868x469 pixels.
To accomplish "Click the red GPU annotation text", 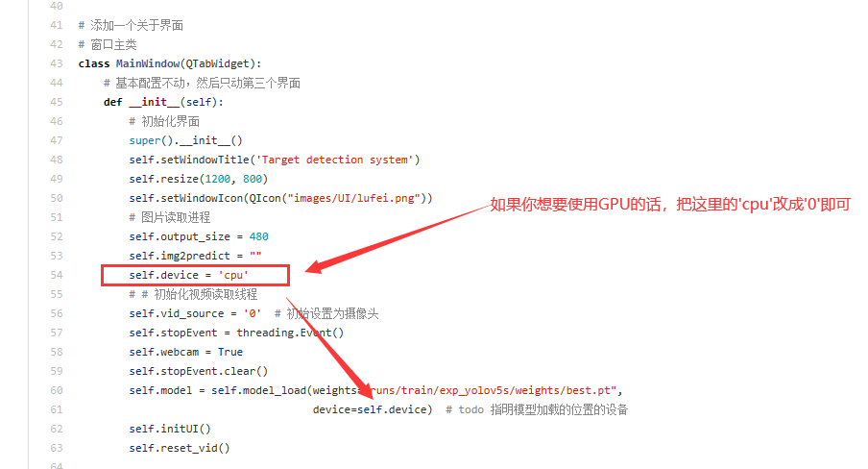I will tap(670, 205).
